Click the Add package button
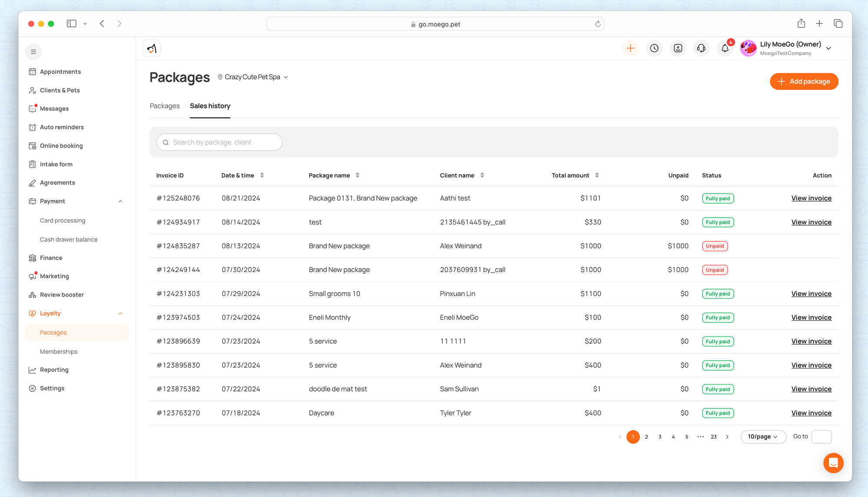868x497 pixels. click(804, 81)
